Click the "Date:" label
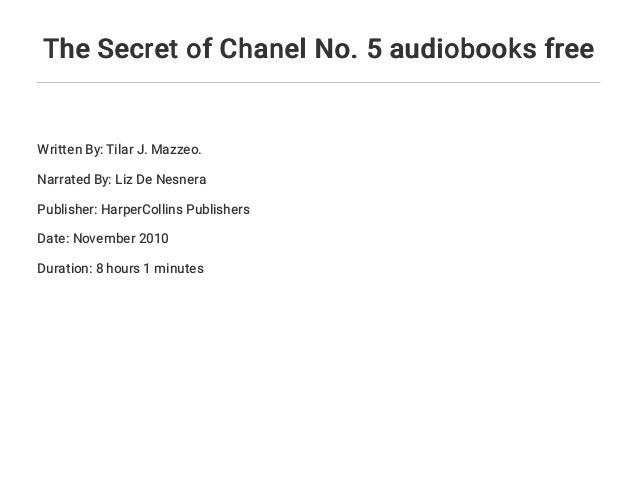This screenshot has height=479, width=638. (53, 238)
